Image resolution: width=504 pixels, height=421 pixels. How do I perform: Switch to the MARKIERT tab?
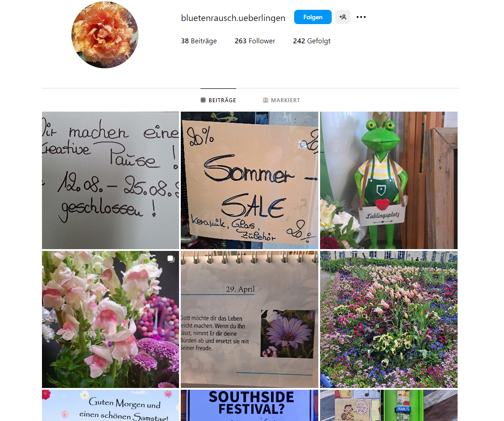281,100
